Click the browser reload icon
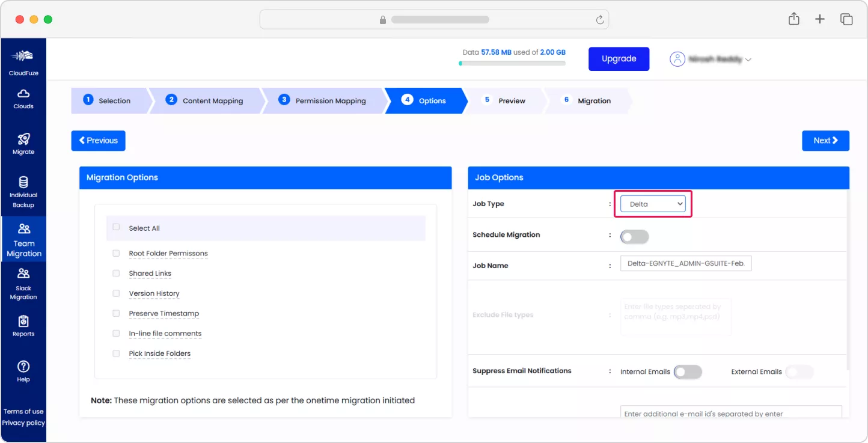This screenshot has width=868, height=443. pyautogui.click(x=599, y=20)
